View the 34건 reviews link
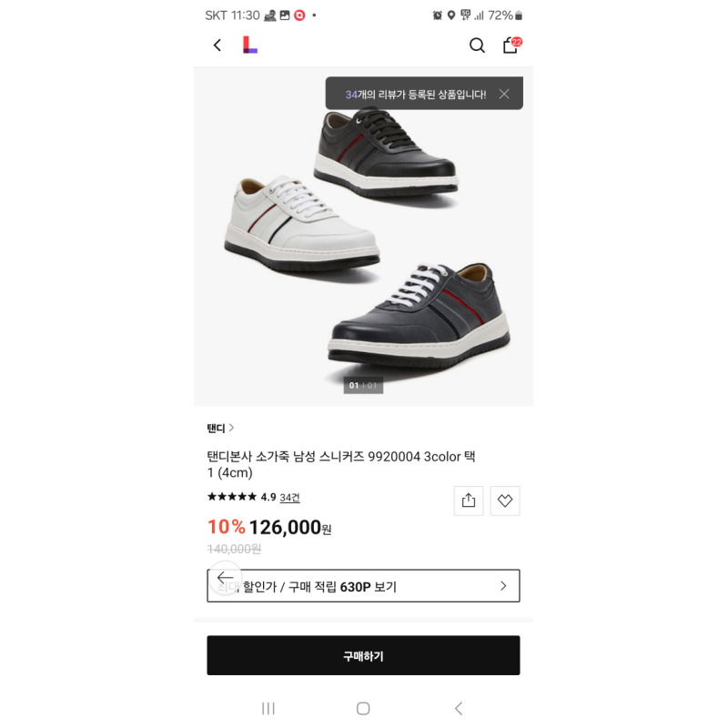The width and height of the screenshot is (728, 728). tap(289, 498)
